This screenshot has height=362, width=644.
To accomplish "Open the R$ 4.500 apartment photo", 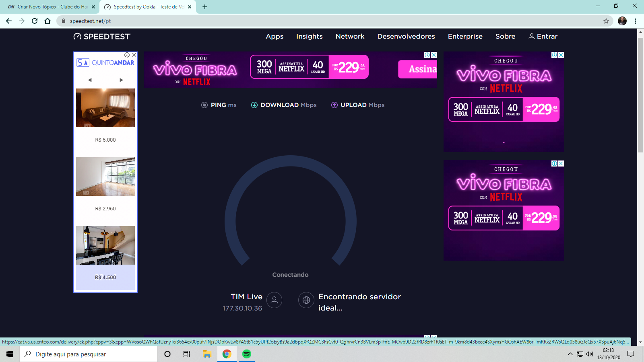I will (x=105, y=245).
